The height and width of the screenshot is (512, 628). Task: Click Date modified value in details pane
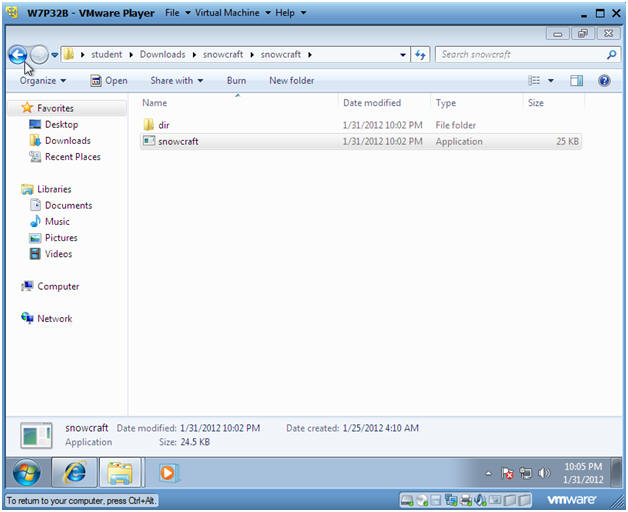point(220,428)
